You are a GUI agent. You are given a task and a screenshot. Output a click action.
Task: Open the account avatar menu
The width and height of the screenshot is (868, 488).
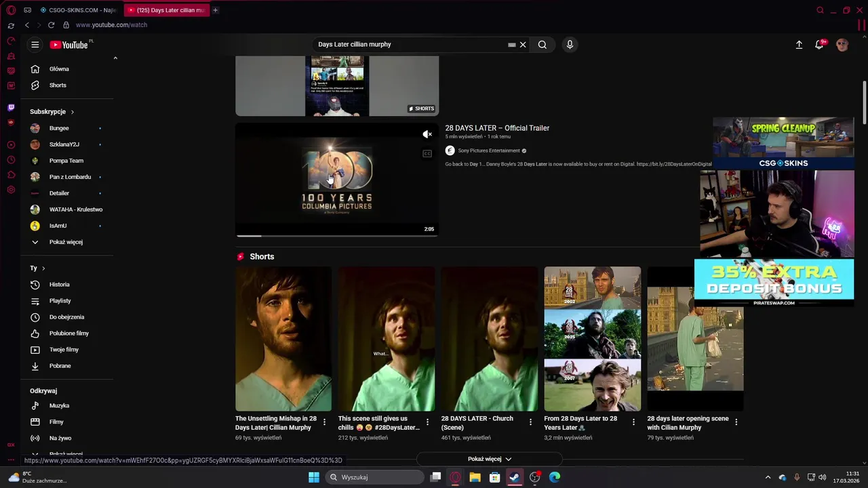[x=842, y=45]
